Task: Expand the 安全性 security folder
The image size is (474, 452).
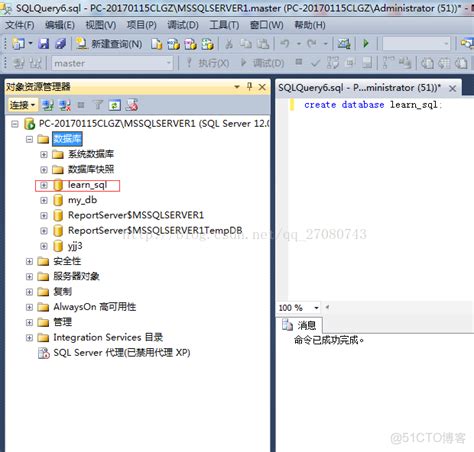Action: point(29,261)
